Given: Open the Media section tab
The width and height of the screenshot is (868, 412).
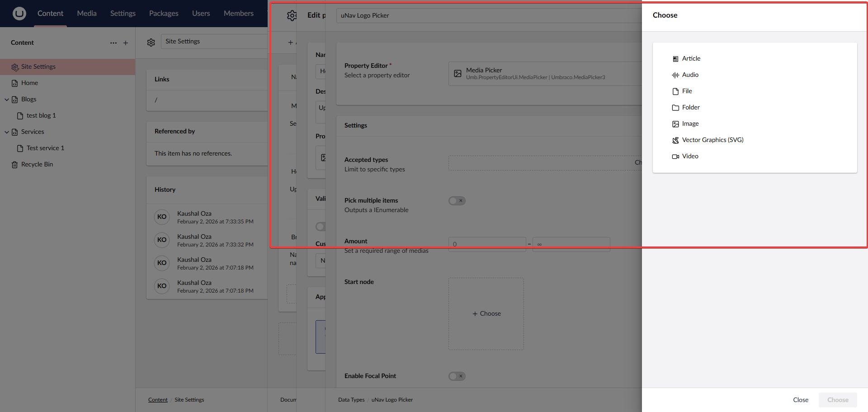Looking at the screenshot, I should 87,14.
